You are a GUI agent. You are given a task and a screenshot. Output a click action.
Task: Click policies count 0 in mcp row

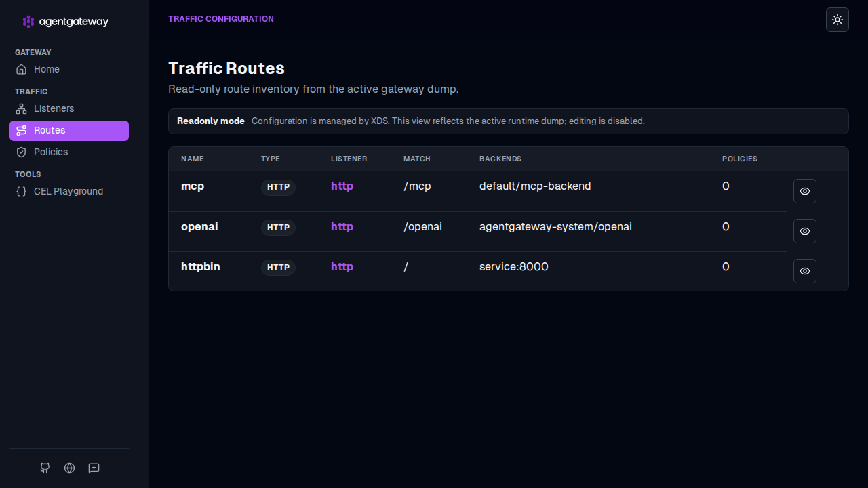coord(726,186)
